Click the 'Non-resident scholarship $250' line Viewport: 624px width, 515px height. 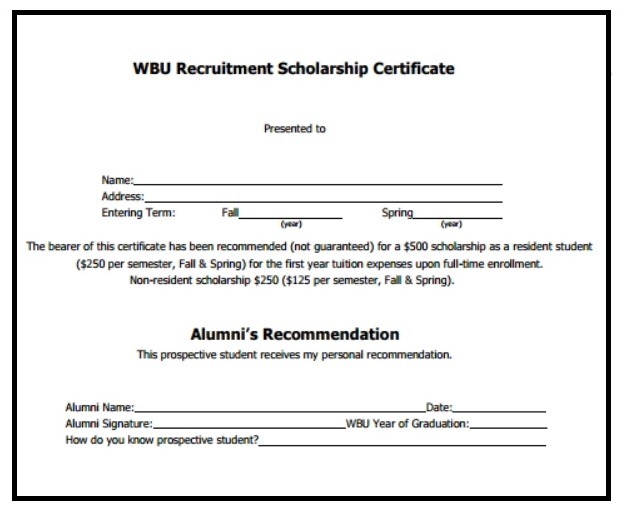click(x=292, y=281)
